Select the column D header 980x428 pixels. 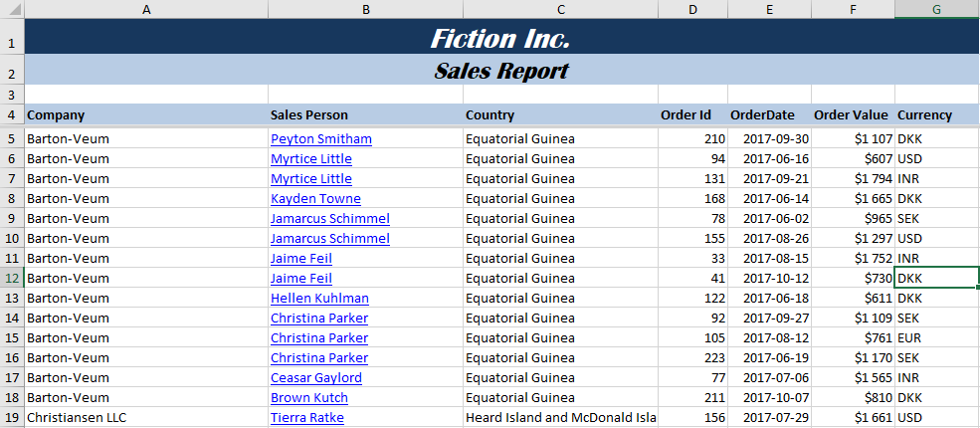(x=692, y=9)
